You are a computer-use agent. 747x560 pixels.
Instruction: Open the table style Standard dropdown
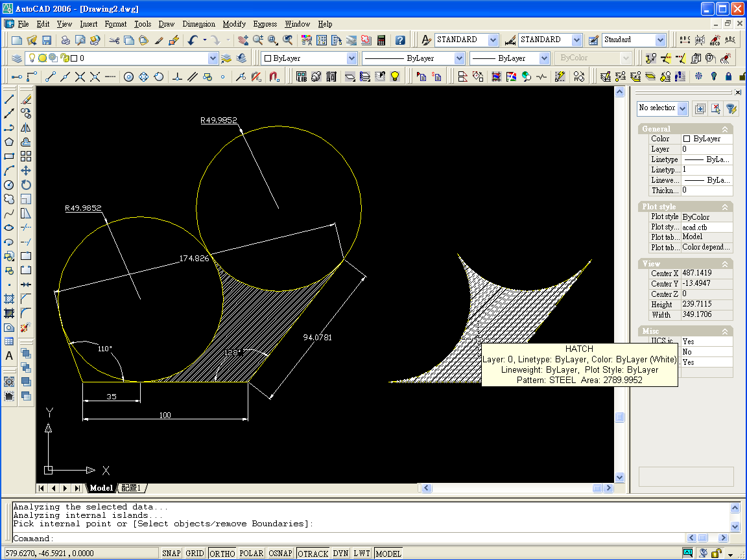[x=660, y=40]
